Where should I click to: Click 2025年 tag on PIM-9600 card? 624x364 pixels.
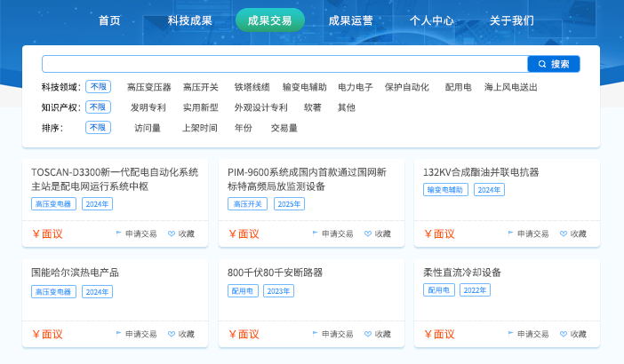[289, 204]
